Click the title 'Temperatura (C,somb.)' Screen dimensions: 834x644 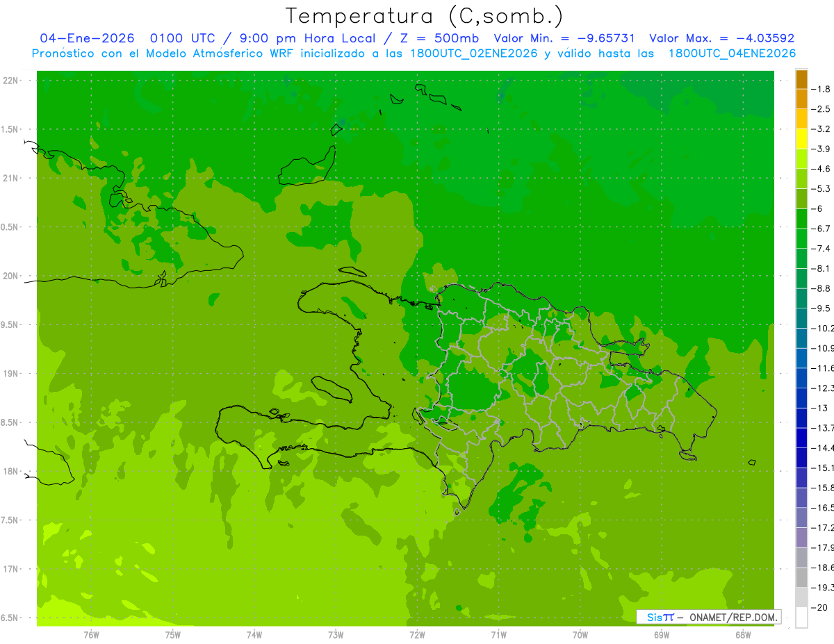[424, 16]
